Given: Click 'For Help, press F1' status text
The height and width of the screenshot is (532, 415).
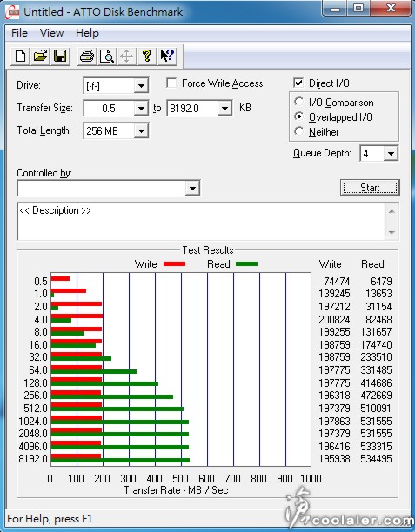Looking at the screenshot, I should tap(50, 519).
